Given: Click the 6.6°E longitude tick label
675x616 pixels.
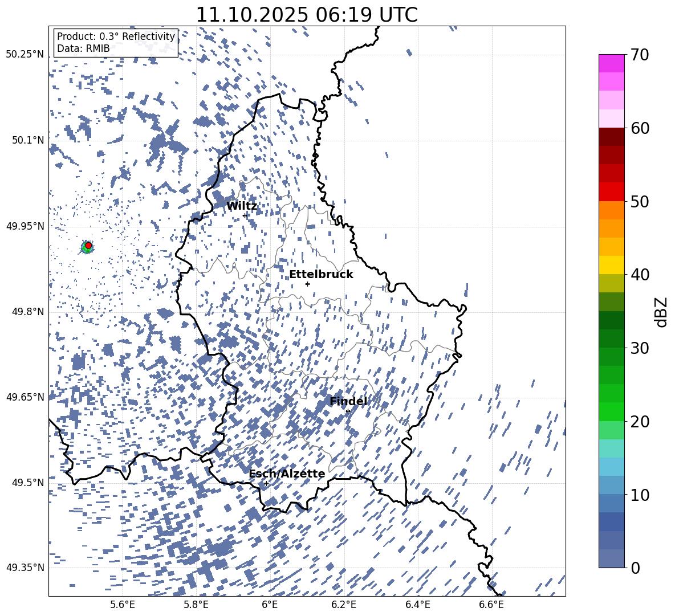Looking at the screenshot, I should pyautogui.click(x=491, y=605).
